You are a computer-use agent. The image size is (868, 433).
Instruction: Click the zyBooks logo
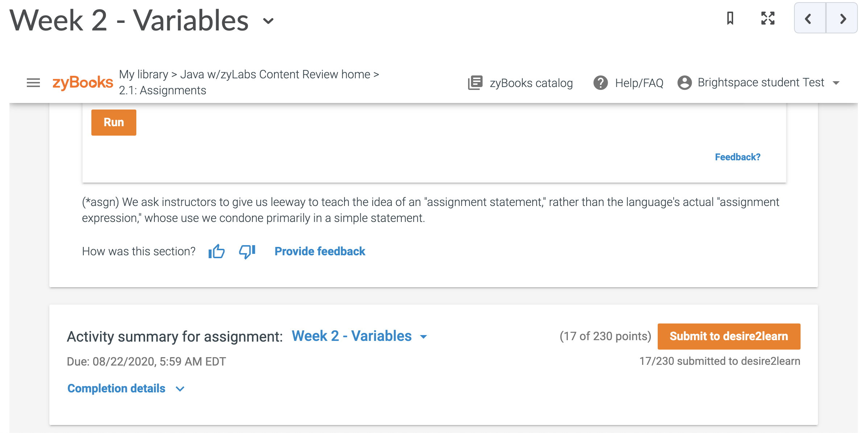pyautogui.click(x=83, y=83)
